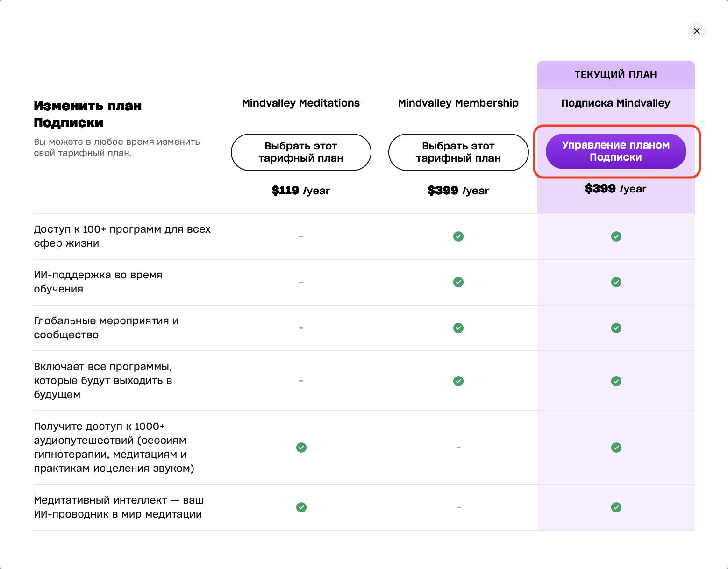Click the $119 /year price label

301,191
